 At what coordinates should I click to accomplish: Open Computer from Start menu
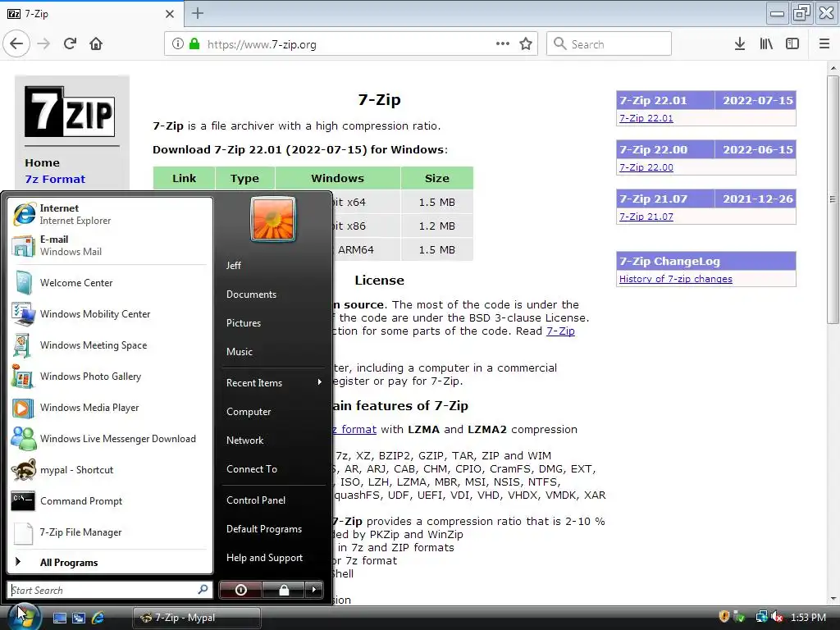coord(273,412)
